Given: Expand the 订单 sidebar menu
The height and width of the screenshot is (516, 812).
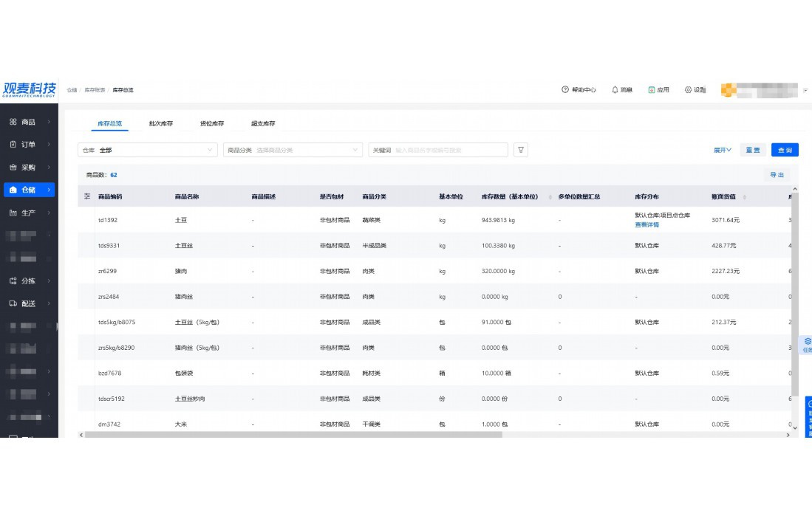Looking at the screenshot, I should [x=29, y=145].
